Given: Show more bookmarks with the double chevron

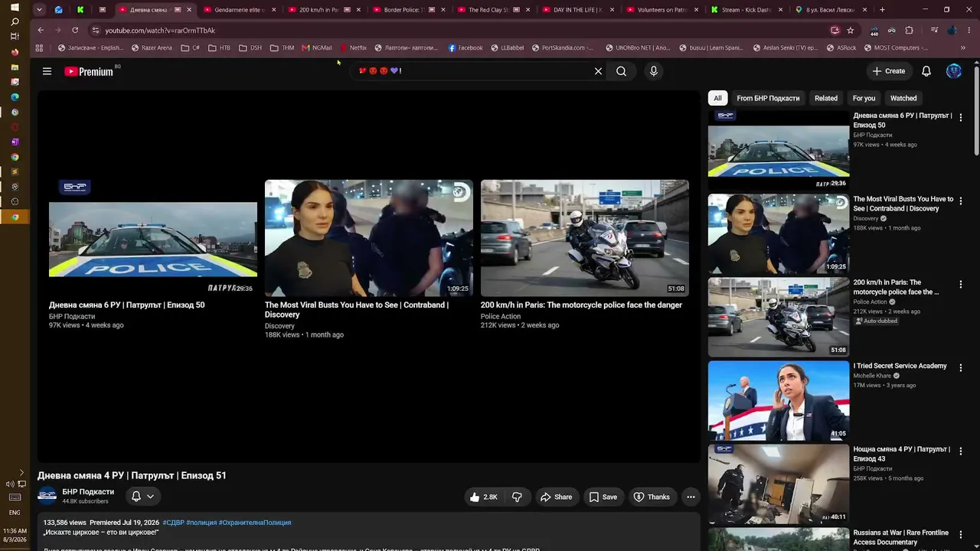Looking at the screenshot, I should tap(962, 47).
